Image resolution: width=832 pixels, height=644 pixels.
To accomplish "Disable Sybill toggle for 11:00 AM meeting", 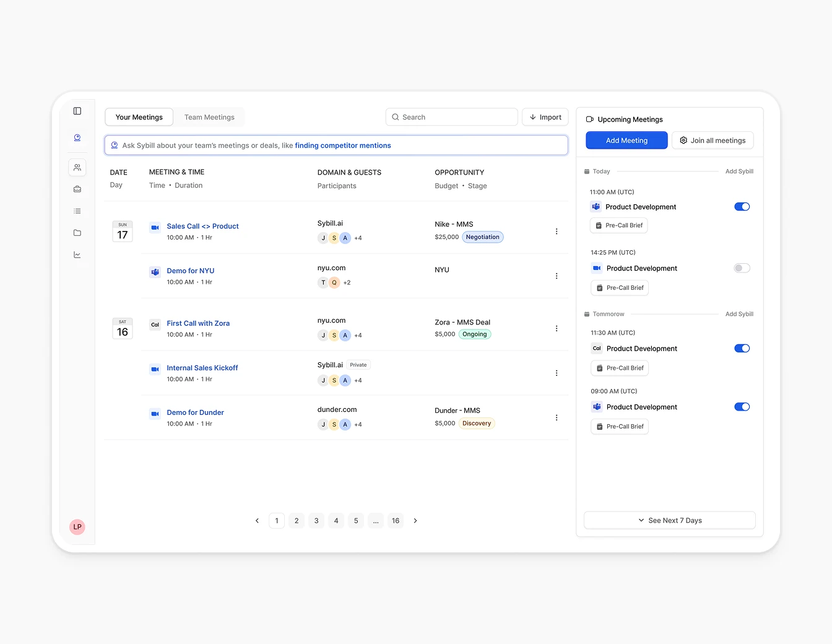I will pos(742,207).
